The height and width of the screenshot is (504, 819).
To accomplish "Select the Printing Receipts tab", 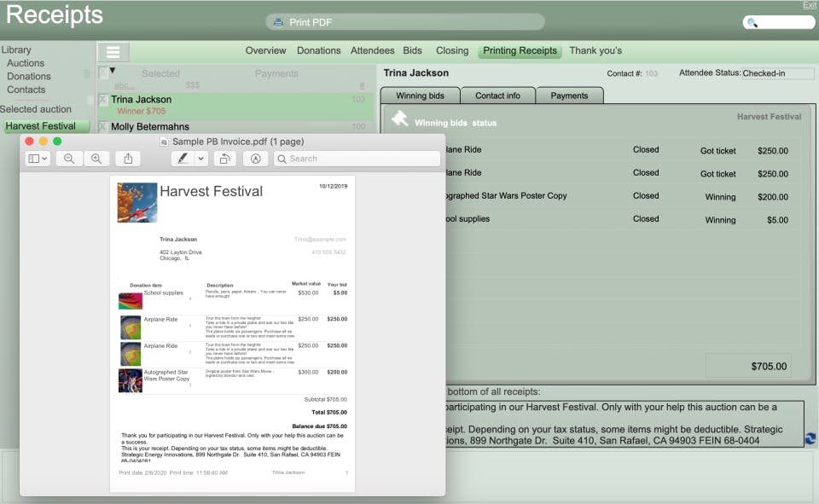I will click(520, 50).
